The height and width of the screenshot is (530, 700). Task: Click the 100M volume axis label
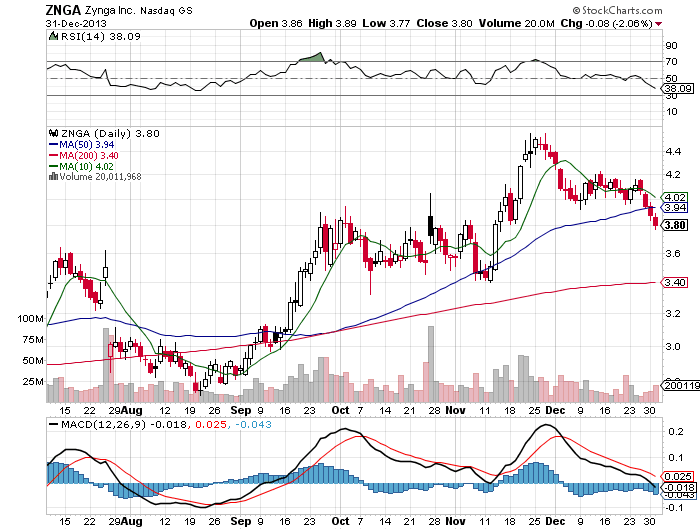coord(30,319)
